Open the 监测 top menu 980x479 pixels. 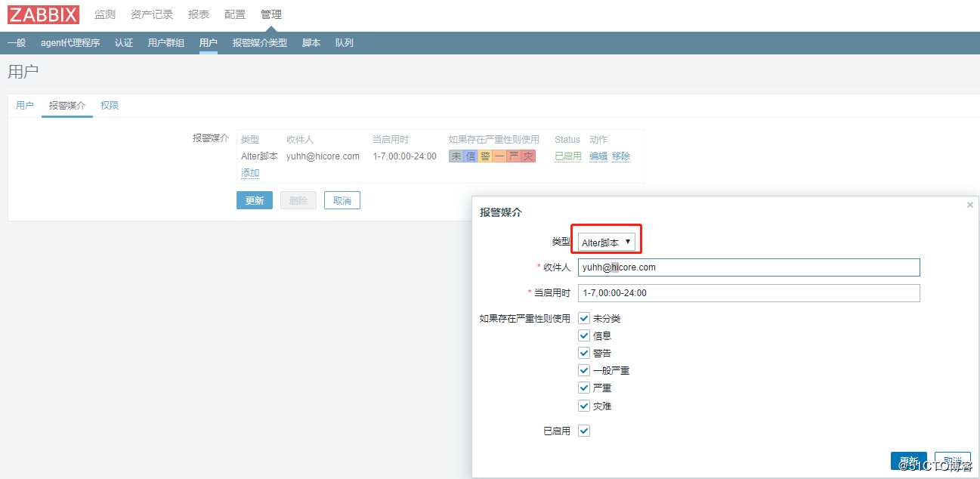point(105,14)
